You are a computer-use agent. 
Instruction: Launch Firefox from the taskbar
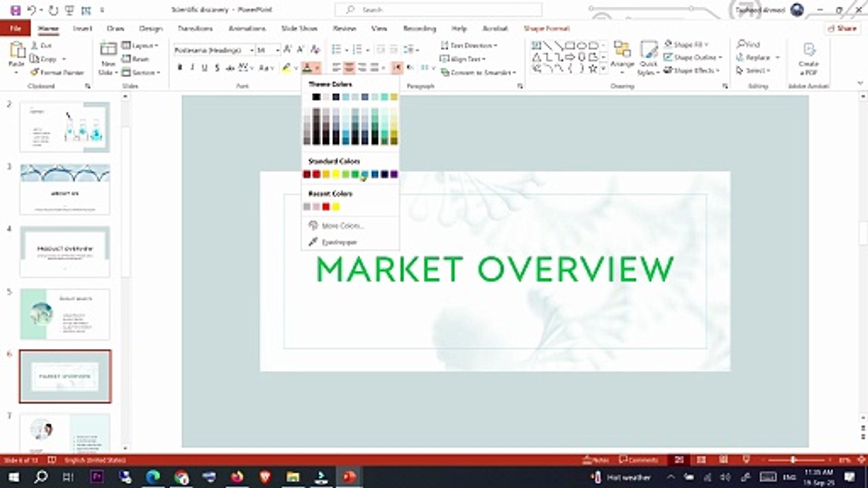pos(237,477)
